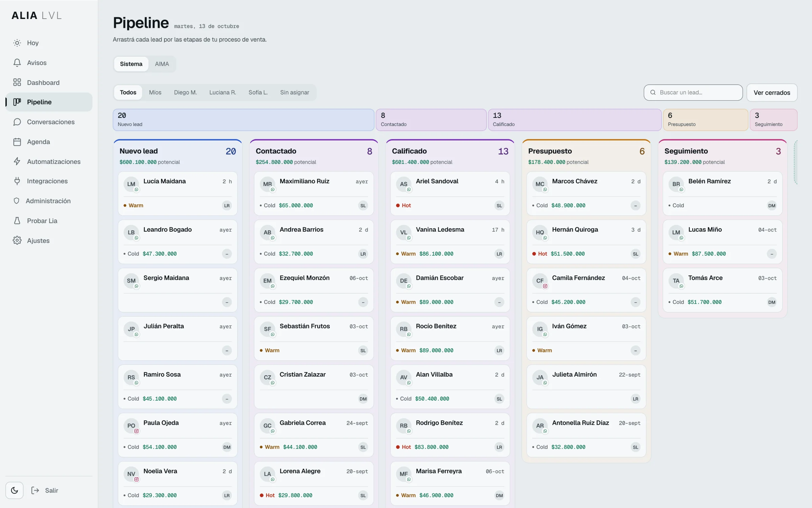Click the Pipeline kanban icon in sidebar

(x=17, y=102)
